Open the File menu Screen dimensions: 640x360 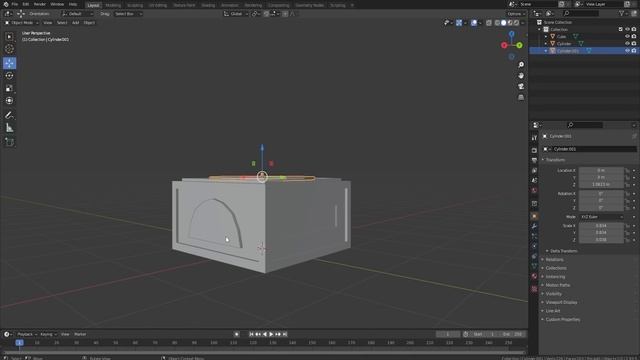coord(15,4)
